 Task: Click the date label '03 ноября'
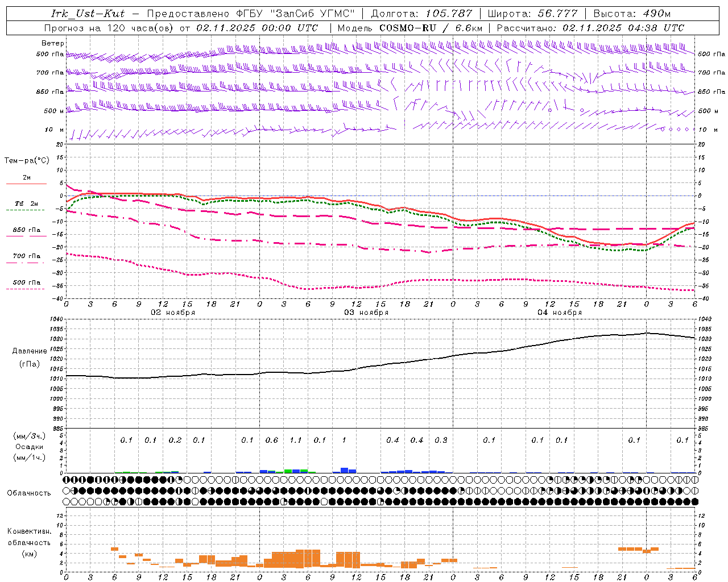(x=366, y=313)
